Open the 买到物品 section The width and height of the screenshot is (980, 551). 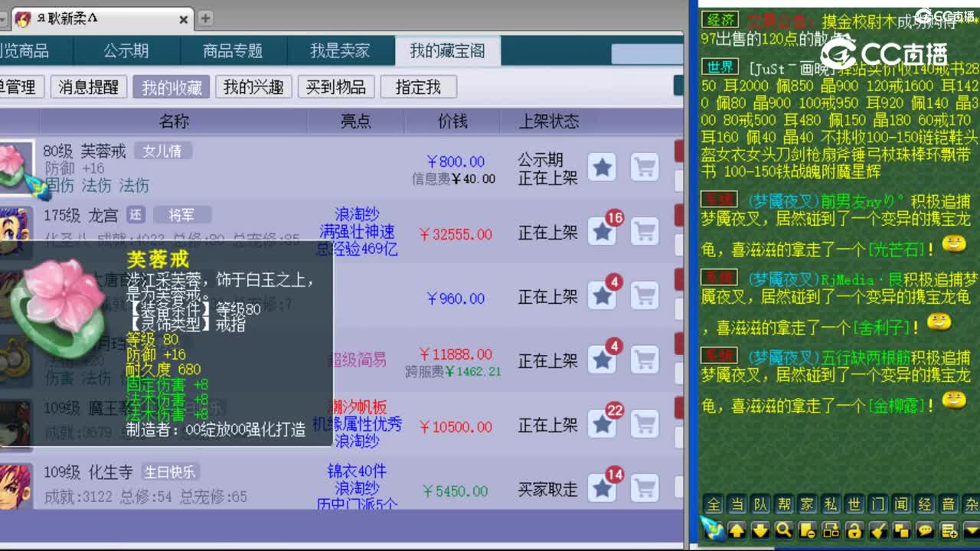(x=336, y=86)
